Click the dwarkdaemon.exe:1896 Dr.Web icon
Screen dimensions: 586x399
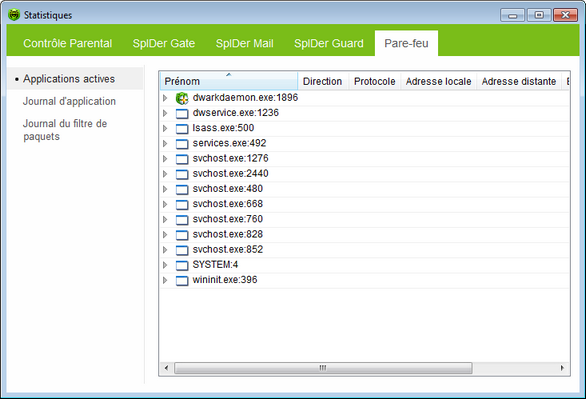[x=182, y=98]
